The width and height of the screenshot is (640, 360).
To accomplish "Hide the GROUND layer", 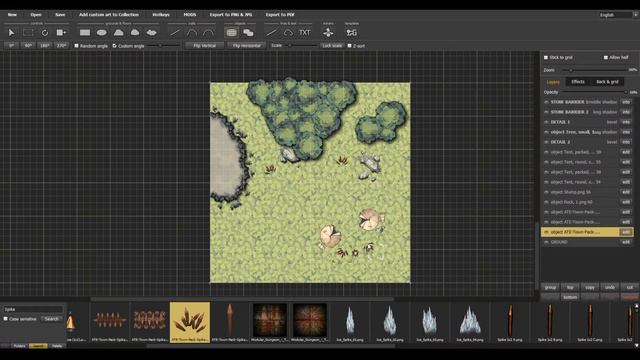I will 546,242.
